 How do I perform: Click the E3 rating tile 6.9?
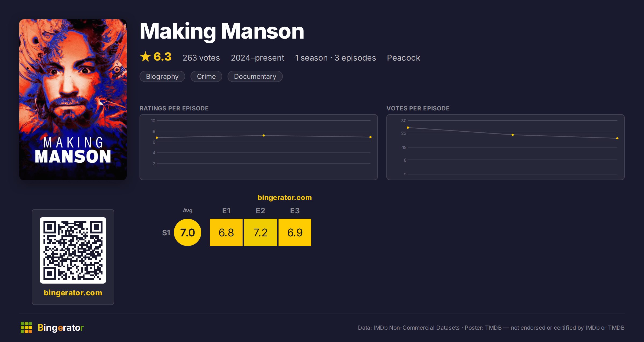pos(295,232)
